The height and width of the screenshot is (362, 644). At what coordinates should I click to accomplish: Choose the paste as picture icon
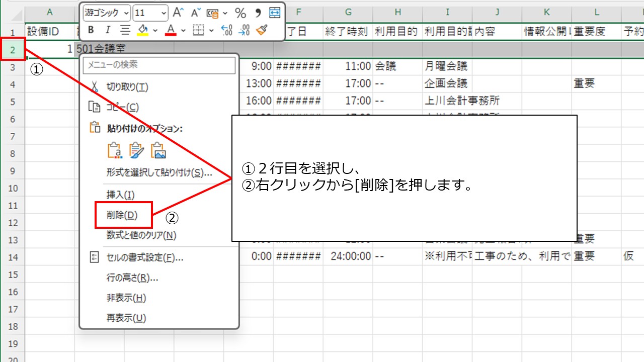tap(158, 150)
